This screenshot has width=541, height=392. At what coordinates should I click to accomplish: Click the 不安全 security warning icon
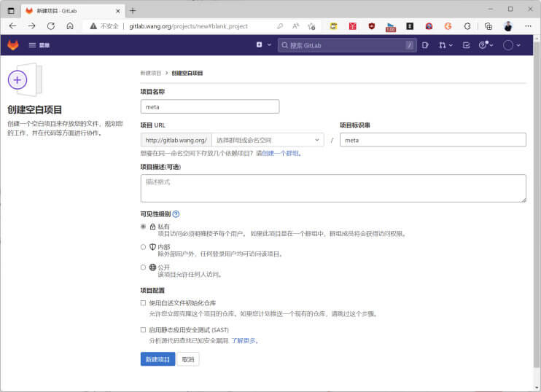[x=93, y=26]
